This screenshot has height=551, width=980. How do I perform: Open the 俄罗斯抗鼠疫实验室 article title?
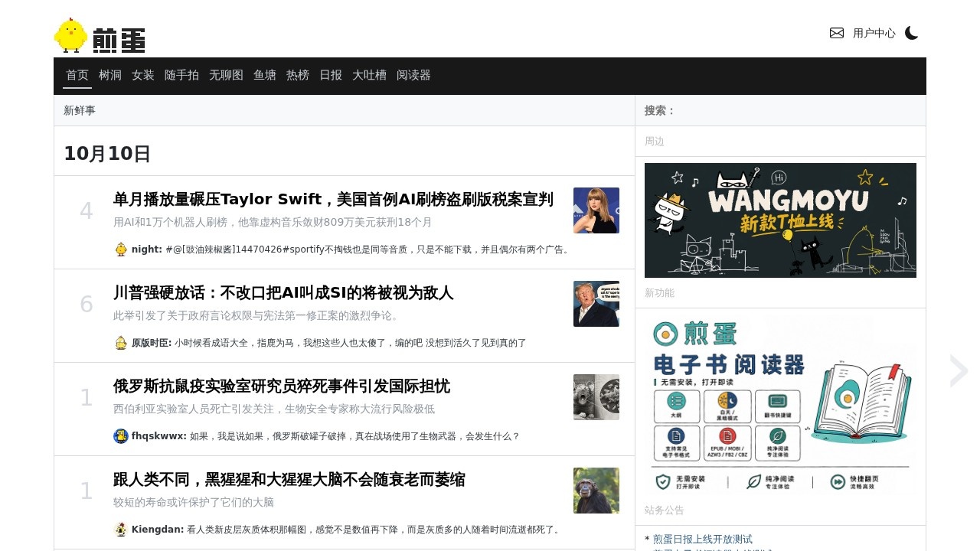coord(282,386)
